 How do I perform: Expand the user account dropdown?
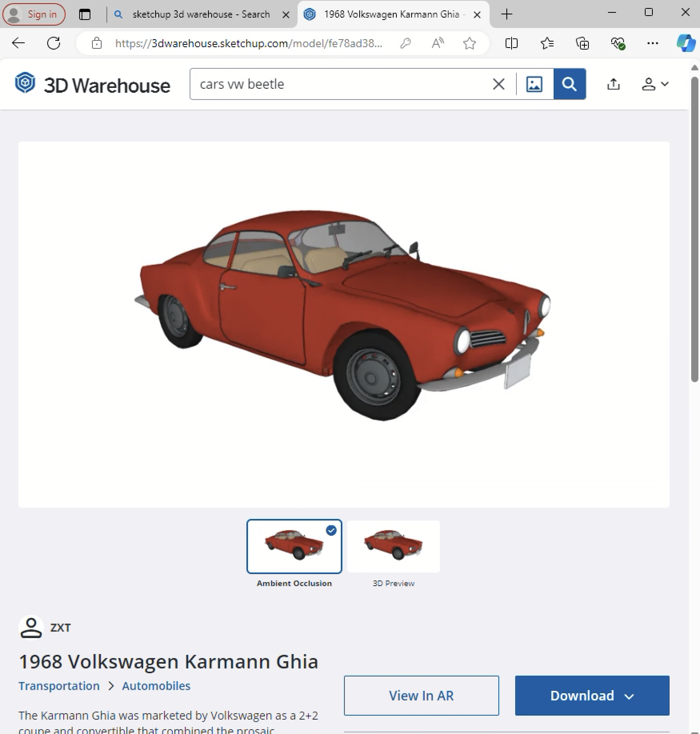[x=655, y=84]
